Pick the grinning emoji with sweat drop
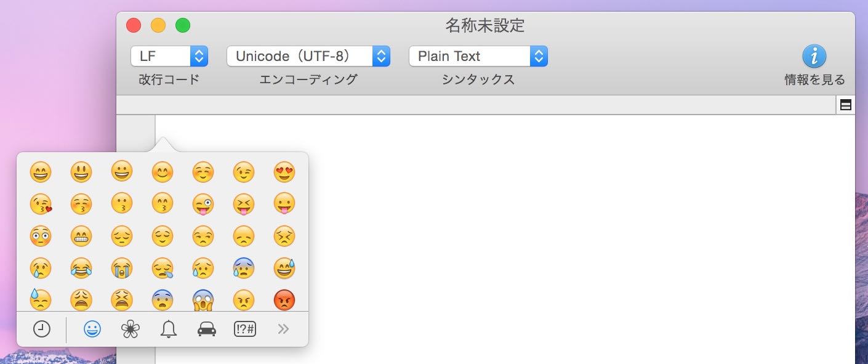Image resolution: width=868 pixels, height=364 pixels. [284, 267]
